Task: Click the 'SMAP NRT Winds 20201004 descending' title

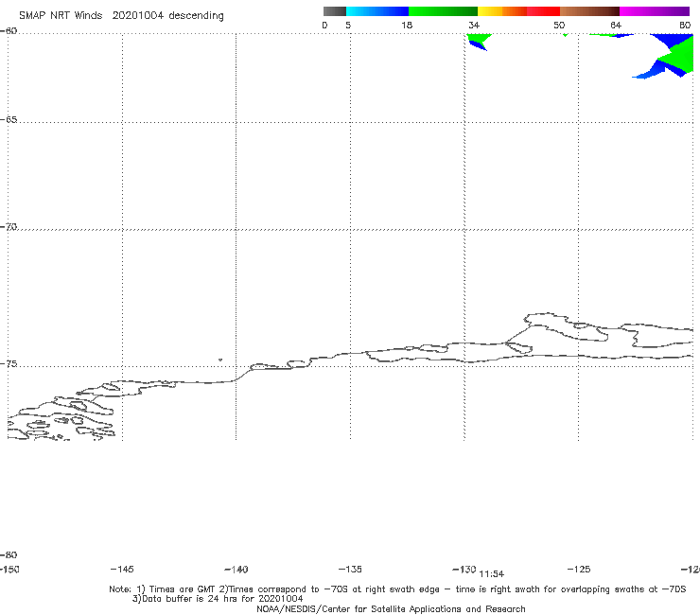Action: tap(121, 16)
